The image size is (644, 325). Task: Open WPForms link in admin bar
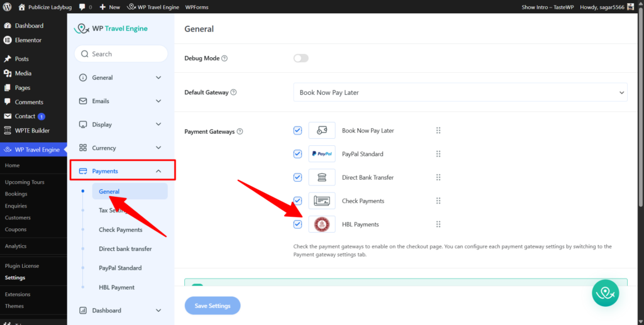[197, 7]
